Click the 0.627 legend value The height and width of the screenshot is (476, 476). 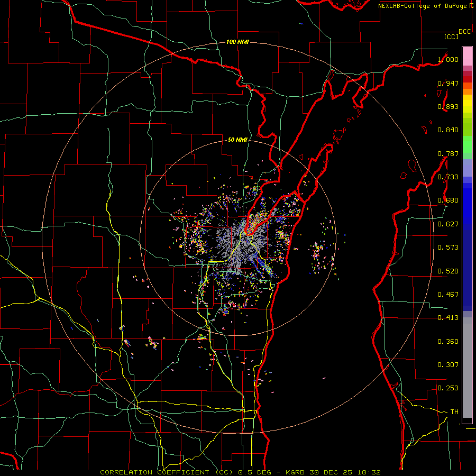(x=448, y=224)
